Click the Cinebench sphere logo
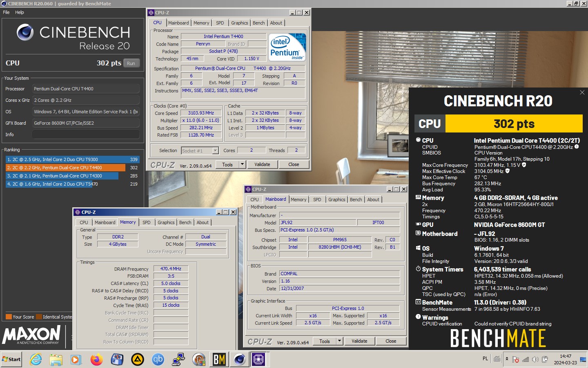The height and width of the screenshot is (368, 588). (25, 32)
